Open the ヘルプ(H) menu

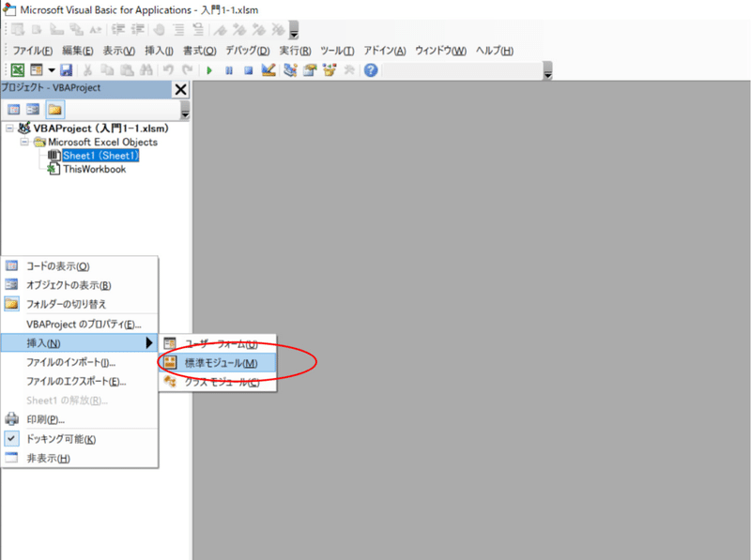pos(495,51)
